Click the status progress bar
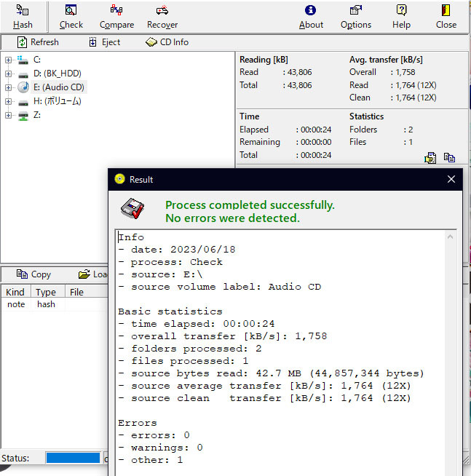This screenshot has height=476, width=471. tap(73, 459)
